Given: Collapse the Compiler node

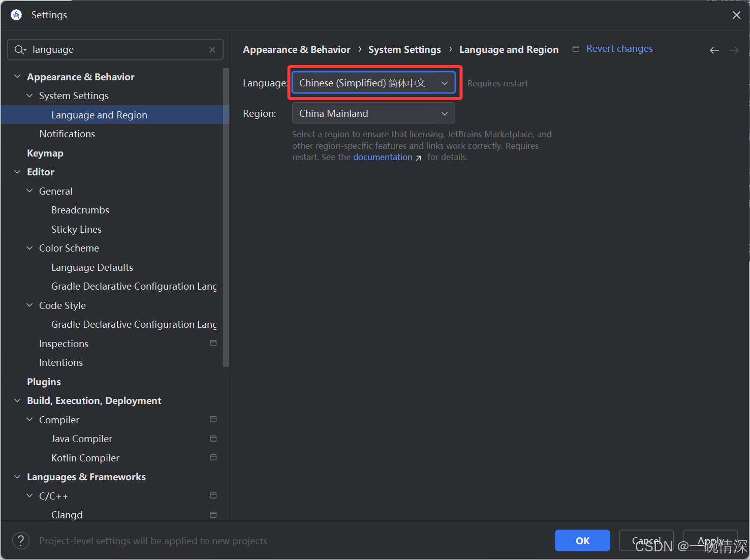Looking at the screenshot, I should [x=29, y=420].
